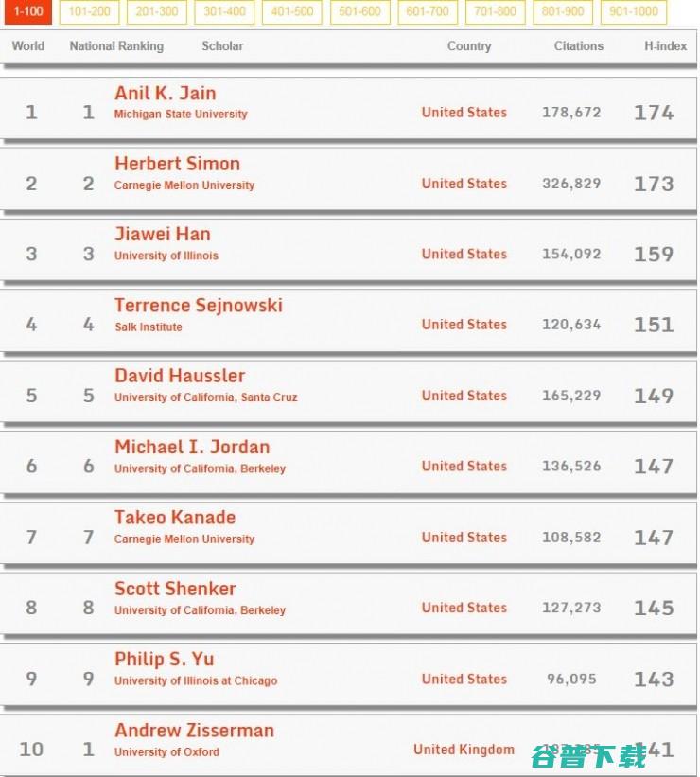
Task: Select the Michael I. Jordan link
Action: pos(192,447)
